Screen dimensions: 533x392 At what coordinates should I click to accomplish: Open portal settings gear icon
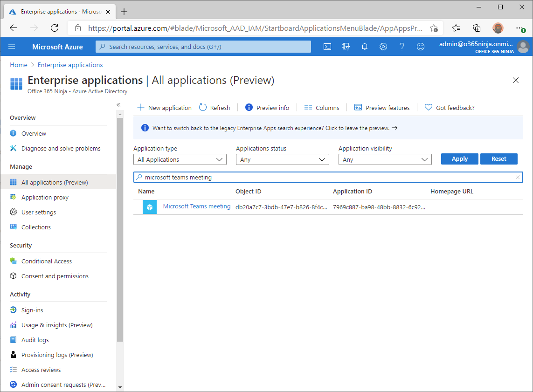383,47
